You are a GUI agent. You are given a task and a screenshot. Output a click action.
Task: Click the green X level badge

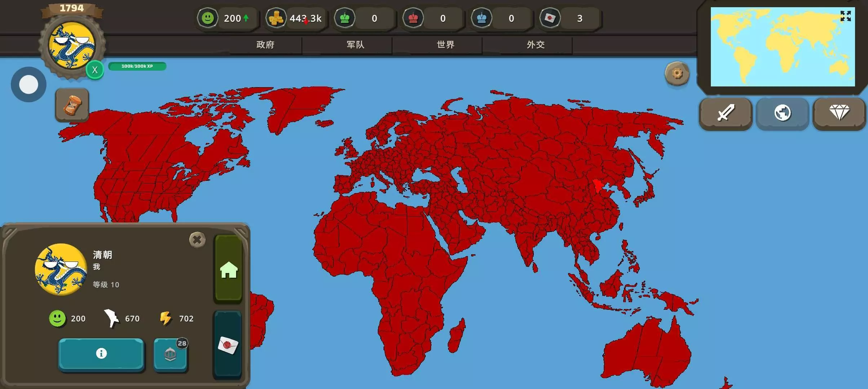[x=95, y=70]
